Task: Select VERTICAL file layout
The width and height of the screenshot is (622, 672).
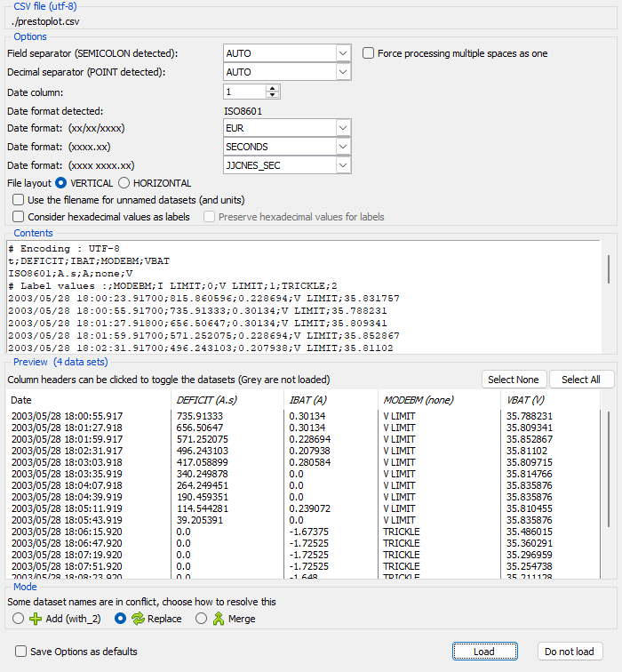Action: [x=60, y=183]
